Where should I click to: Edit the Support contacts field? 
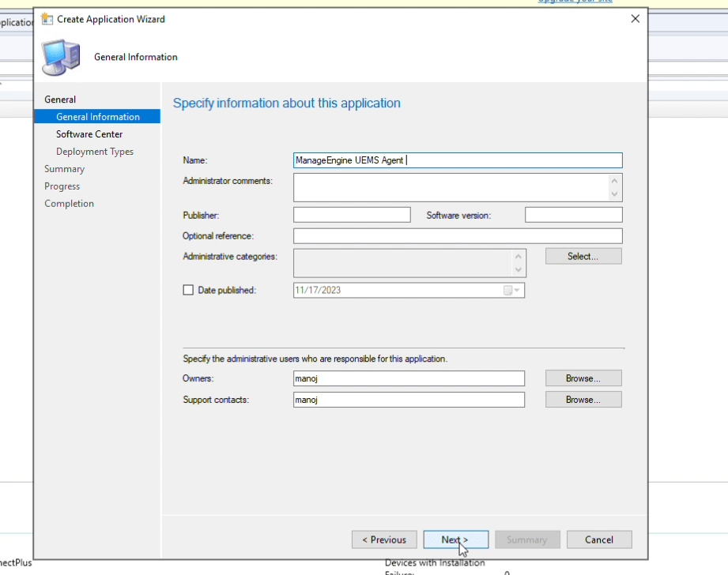click(x=409, y=400)
